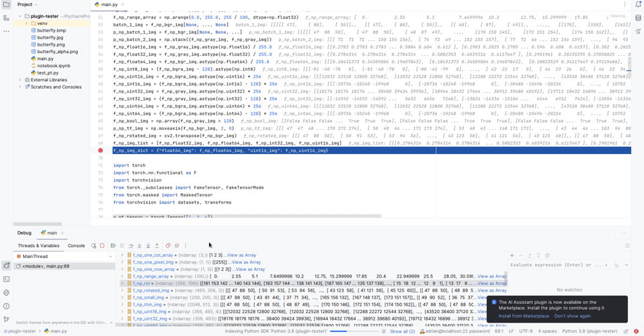Click UTF-8 encoding in status bar
This screenshot has width=644, height=336.
(526, 331)
